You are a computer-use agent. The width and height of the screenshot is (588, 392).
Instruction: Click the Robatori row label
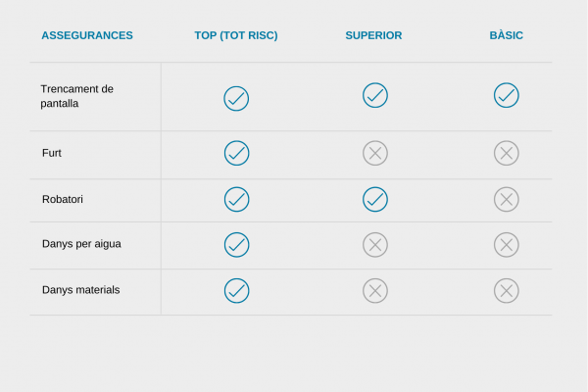[x=63, y=199]
